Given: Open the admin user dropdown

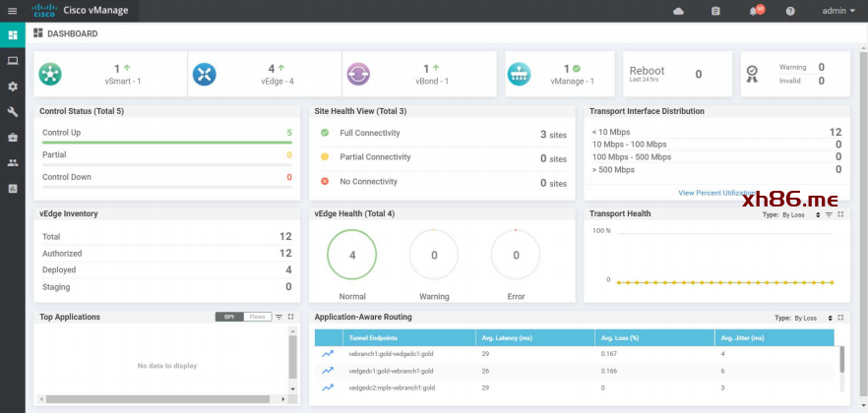Looking at the screenshot, I should 837,11.
